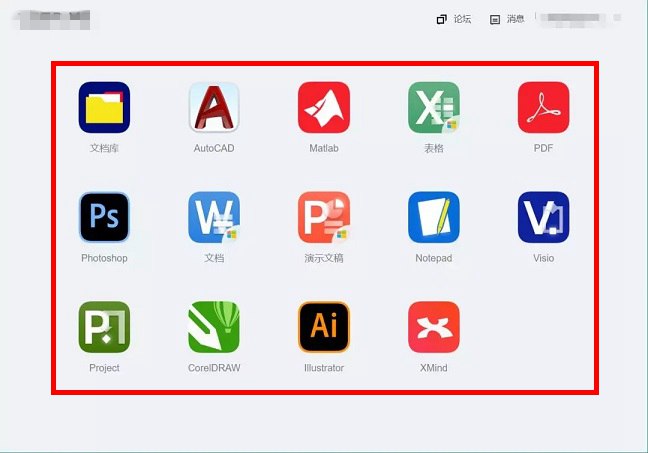Launch Photoshop from the grid

click(x=104, y=217)
